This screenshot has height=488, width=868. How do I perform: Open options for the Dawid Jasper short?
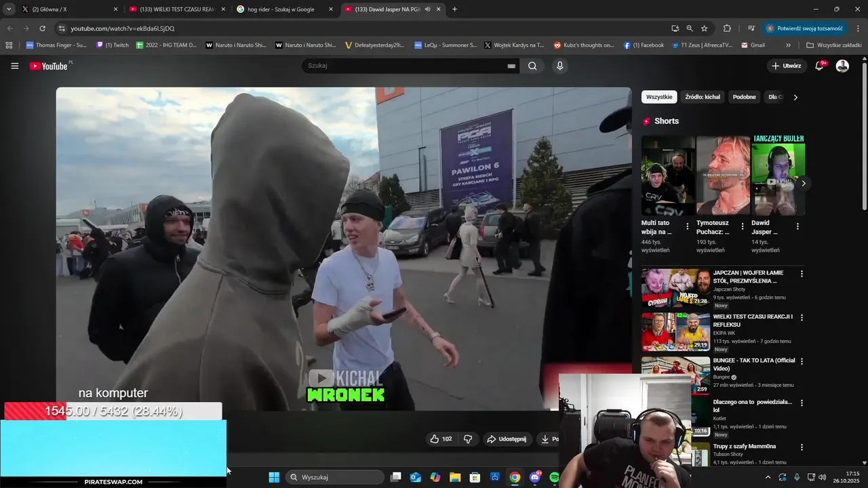click(797, 226)
